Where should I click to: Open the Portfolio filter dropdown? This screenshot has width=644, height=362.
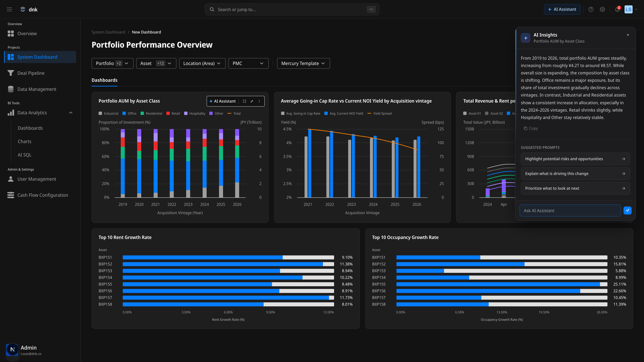click(x=112, y=64)
